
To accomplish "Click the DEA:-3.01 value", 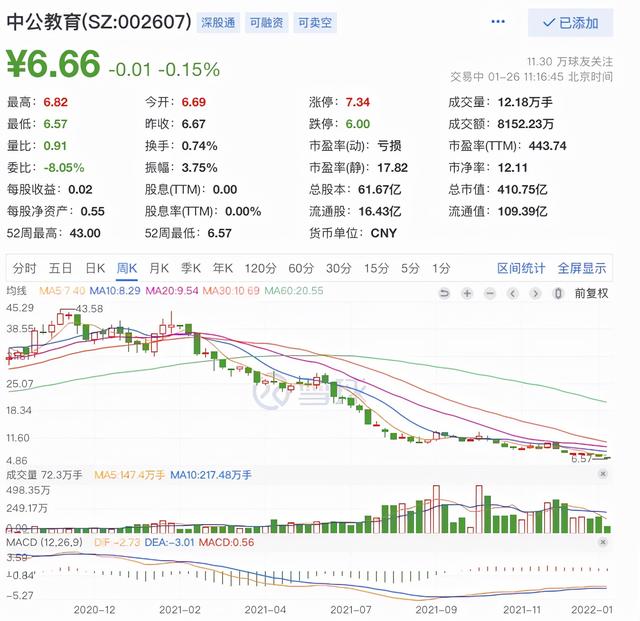I will (x=169, y=542).
